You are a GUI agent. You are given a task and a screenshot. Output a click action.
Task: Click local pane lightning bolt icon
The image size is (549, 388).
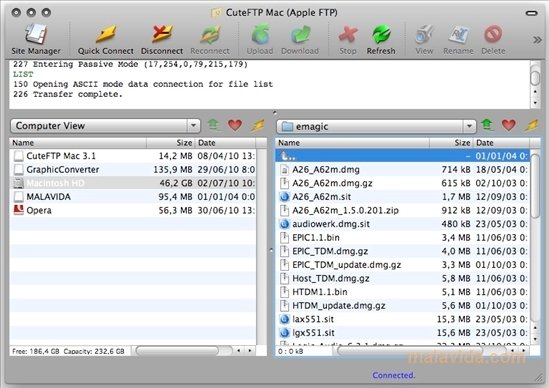pos(257,125)
